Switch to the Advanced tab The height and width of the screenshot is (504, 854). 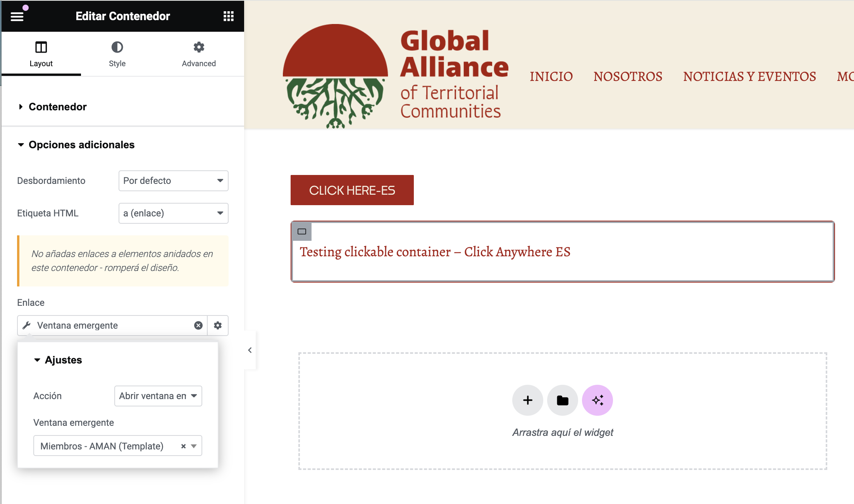(199, 54)
